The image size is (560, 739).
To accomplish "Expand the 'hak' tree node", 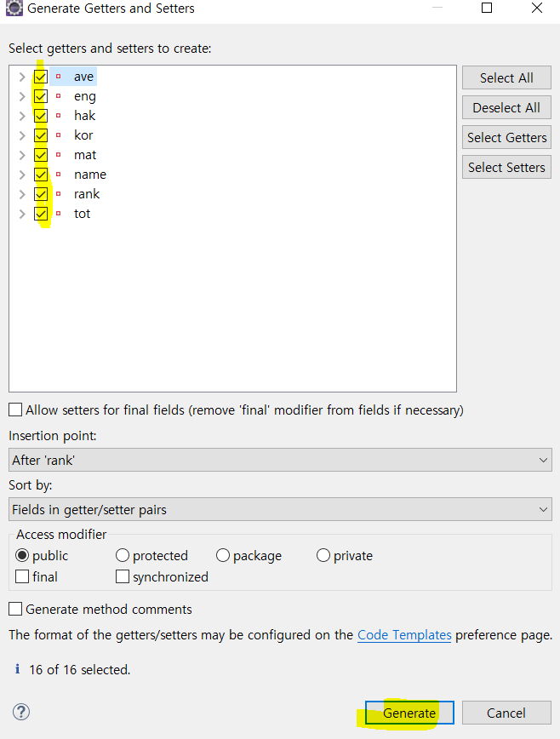I will (21, 116).
